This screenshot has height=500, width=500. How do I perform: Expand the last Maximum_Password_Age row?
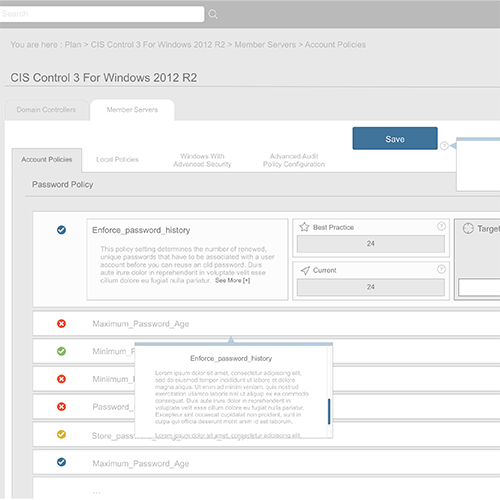(x=266, y=463)
